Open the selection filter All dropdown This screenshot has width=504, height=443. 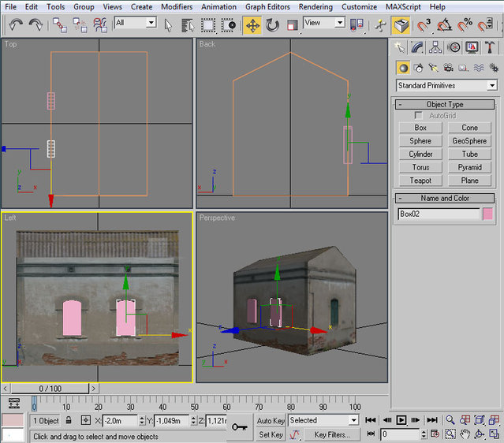pyautogui.click(x=135, y=24)
